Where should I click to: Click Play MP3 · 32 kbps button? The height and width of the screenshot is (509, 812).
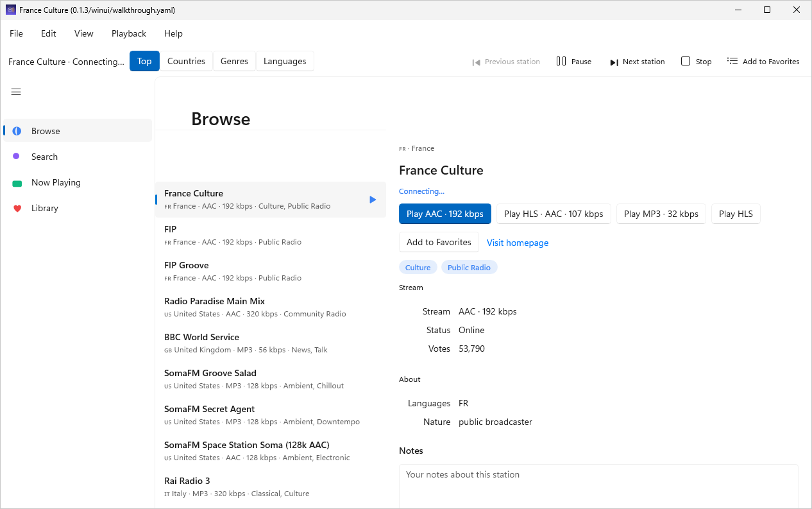click(x=661, y=214)
